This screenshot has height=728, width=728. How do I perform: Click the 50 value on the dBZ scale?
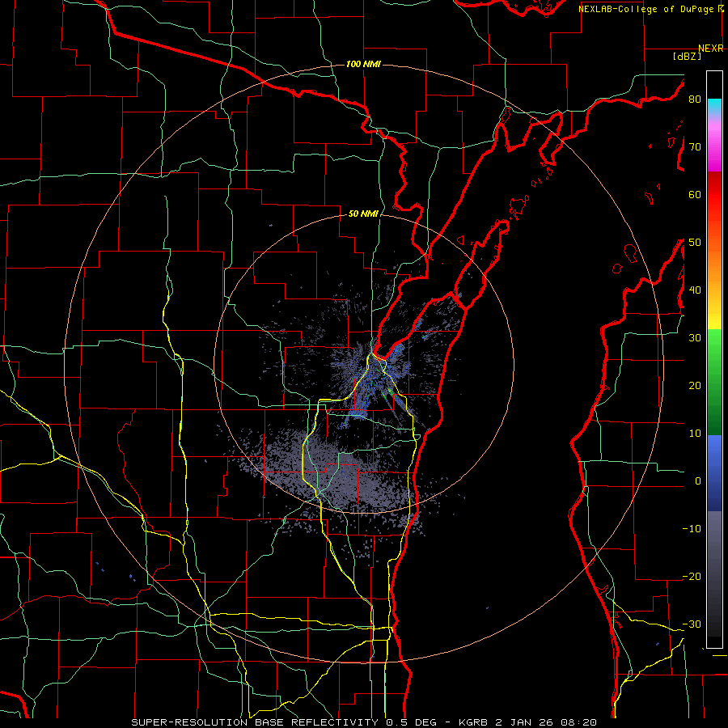tap(695, 243)
